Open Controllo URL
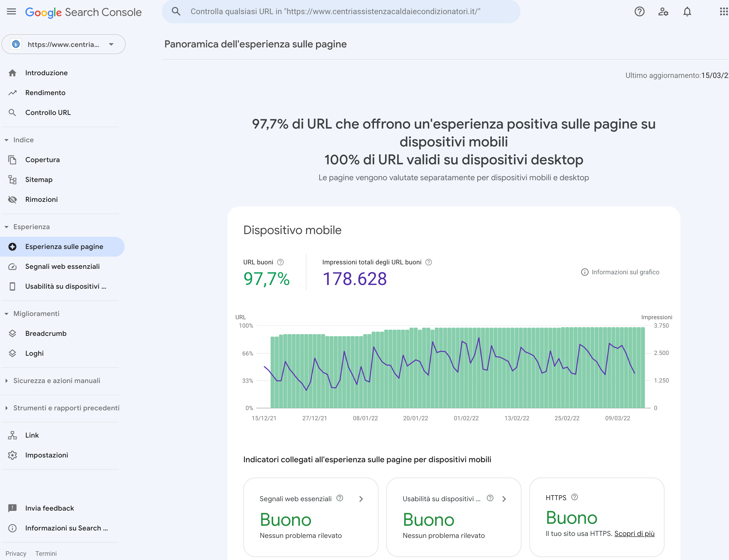729x560 pixels. click(48, 113)
